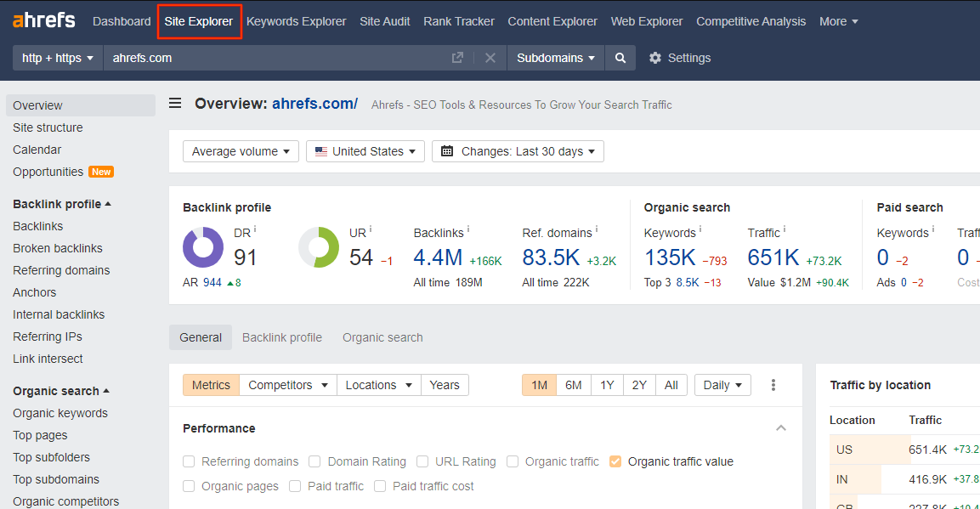Screen dimensions: 980x509
Task: Click Organic search Keywords info icon
Action: tap(700, 229)
